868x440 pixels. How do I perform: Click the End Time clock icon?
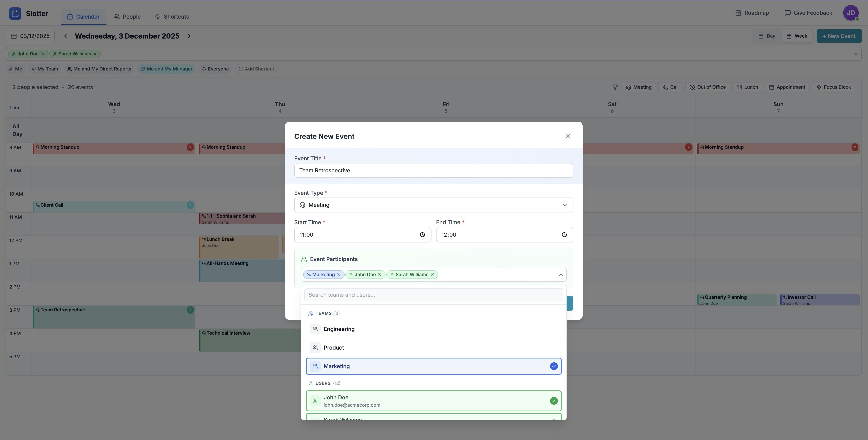564,235
